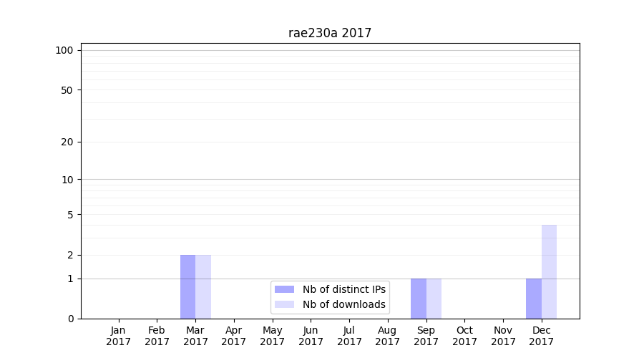This screenshot has width=644, height=358.
Task: Click the Nb of distinct IPs legend swatch
Action: point(284,289)
